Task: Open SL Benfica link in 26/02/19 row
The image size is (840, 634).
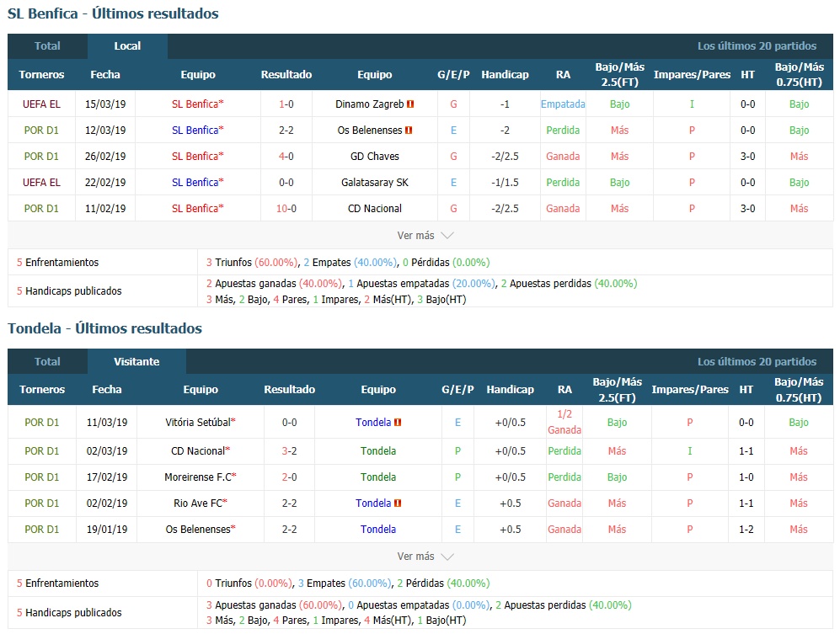Action: point(198,157)
